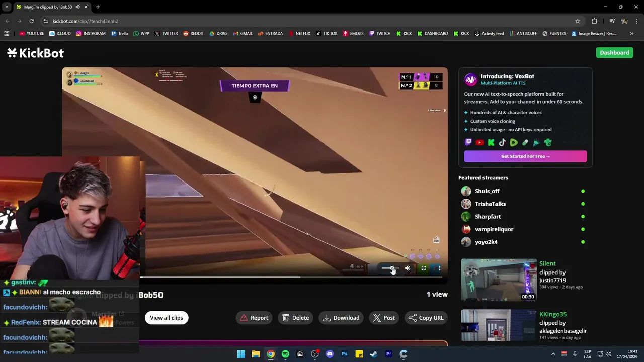This screenshot has height=362, width=644.
Task: Click the Kick icon in VoxBot ad
Action: pyautogui.click(x=491, y=143)
